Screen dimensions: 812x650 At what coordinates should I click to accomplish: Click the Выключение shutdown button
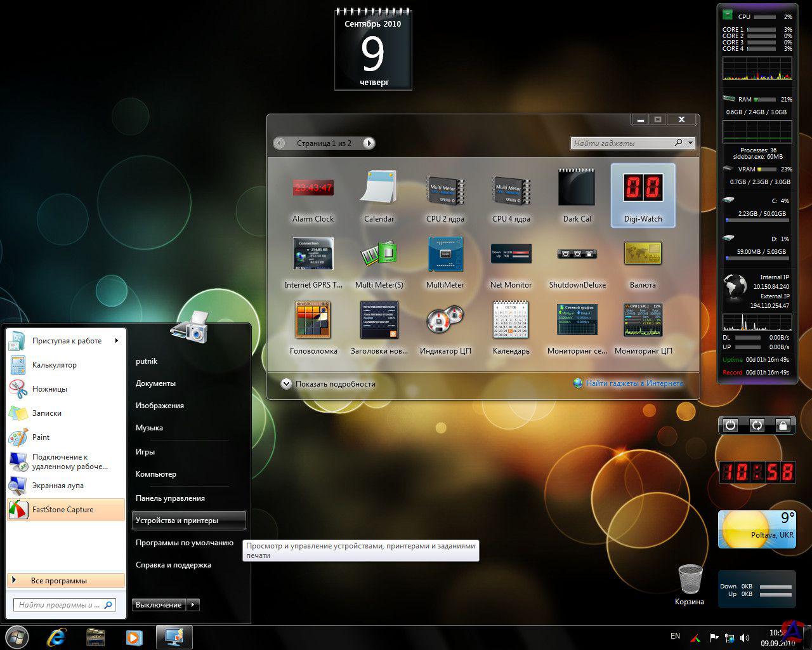[159, 605]
